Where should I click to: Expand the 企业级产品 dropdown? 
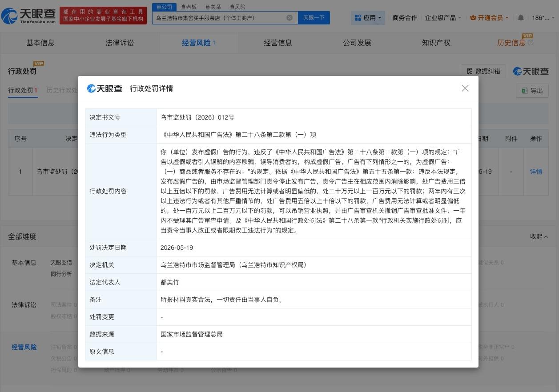(443, 18)
